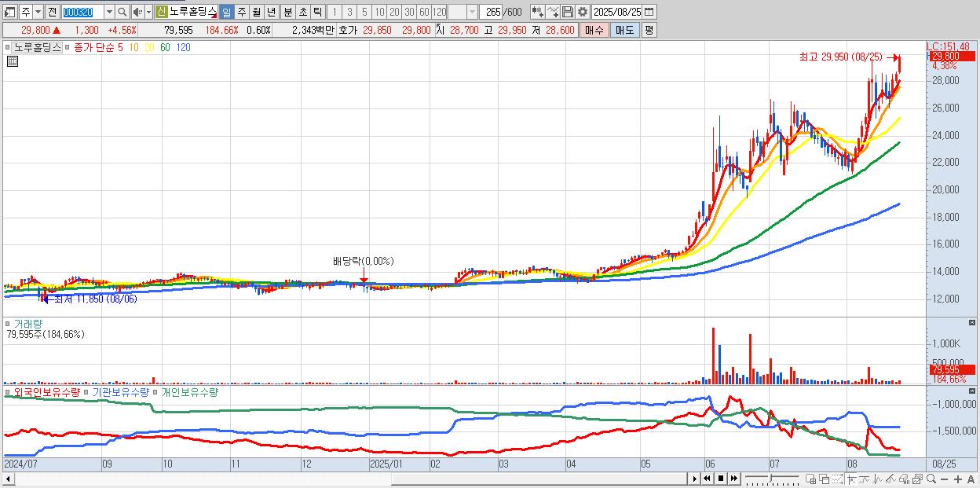Click the chart zoom slider handle
Image resolution: width=980 pixels, height=488 pixels.
tap(770, 478)
